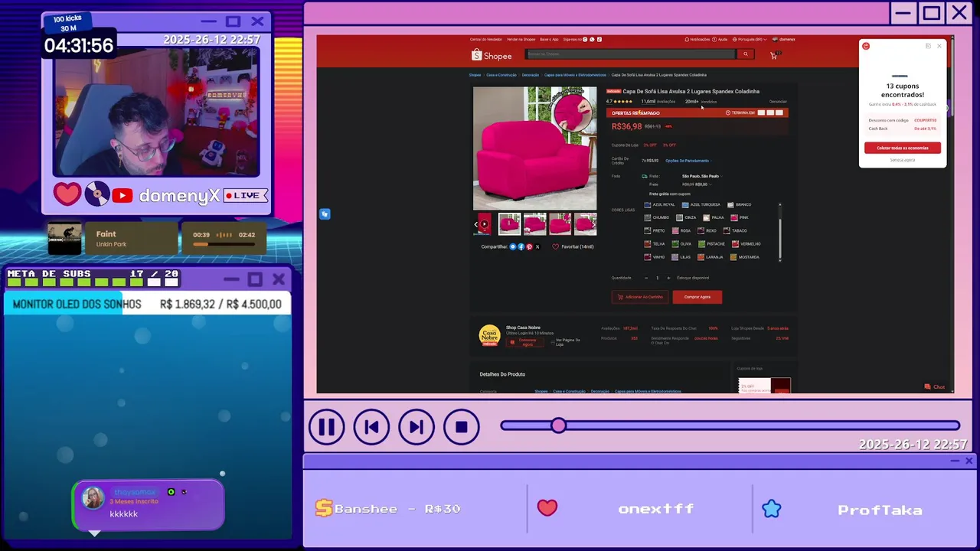This screenshot has width=980, height=551.
Task: Expand Opções De Parcelamento
Action: 689,161
